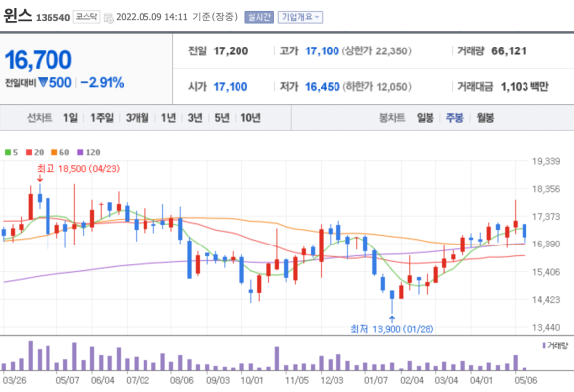Click the 최고 18,500 (04/23) high marker

tap(78, 169)
